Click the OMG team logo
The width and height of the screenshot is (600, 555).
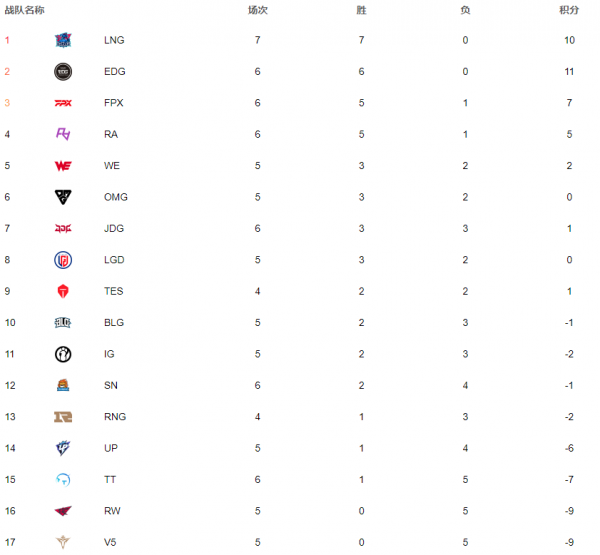(63, 197)
